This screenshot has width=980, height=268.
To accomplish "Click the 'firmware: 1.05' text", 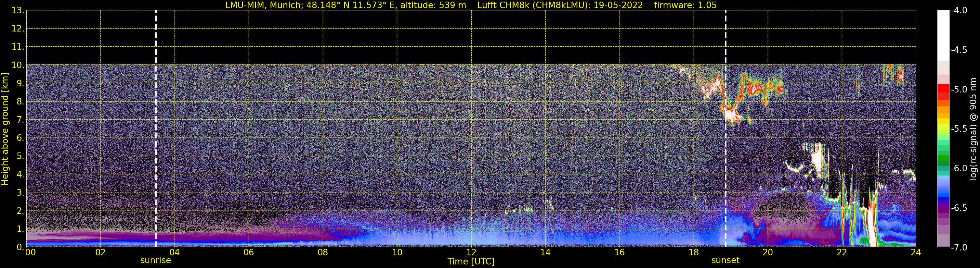I will (x=685, y=5).
